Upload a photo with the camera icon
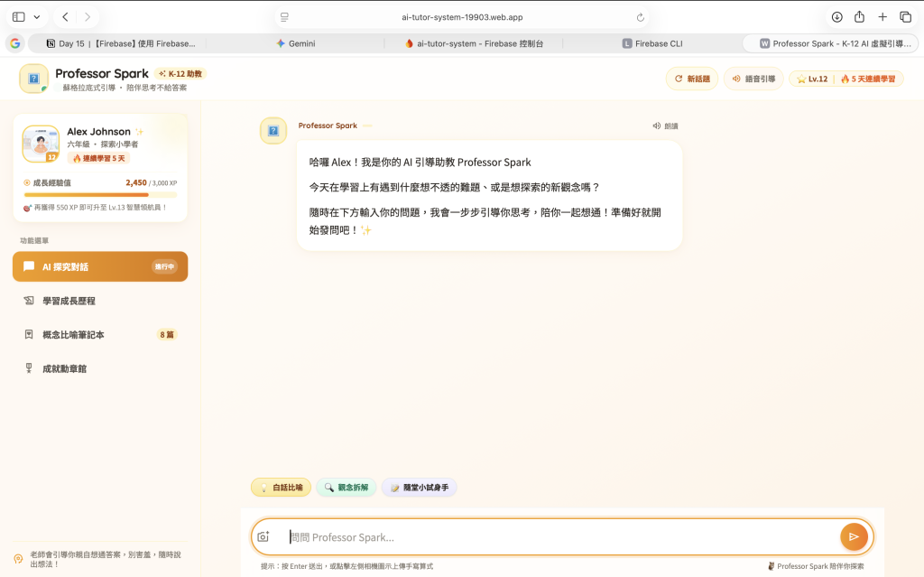Screen dimensions: 924x577 click(263, 537)
